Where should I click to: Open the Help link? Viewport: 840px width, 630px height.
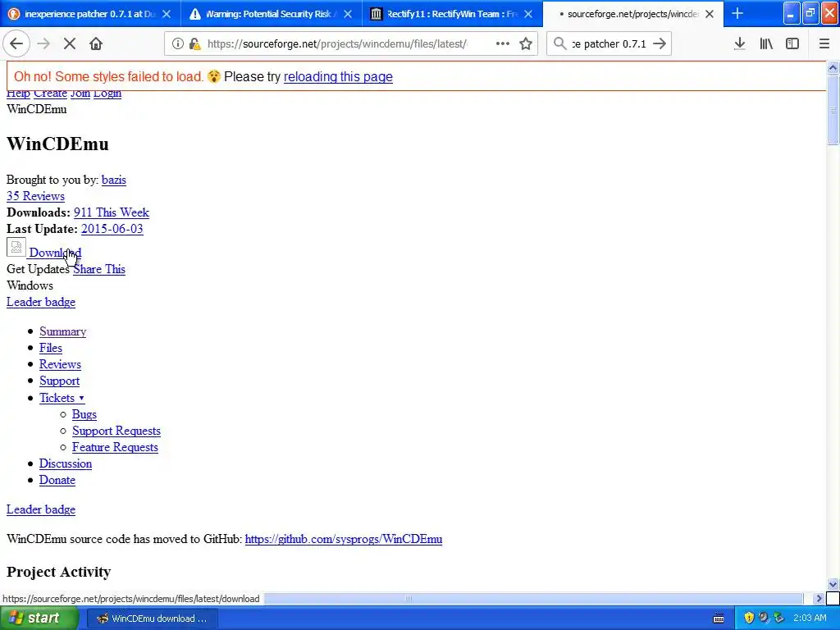pyautogui.click(x=18, y=94)
